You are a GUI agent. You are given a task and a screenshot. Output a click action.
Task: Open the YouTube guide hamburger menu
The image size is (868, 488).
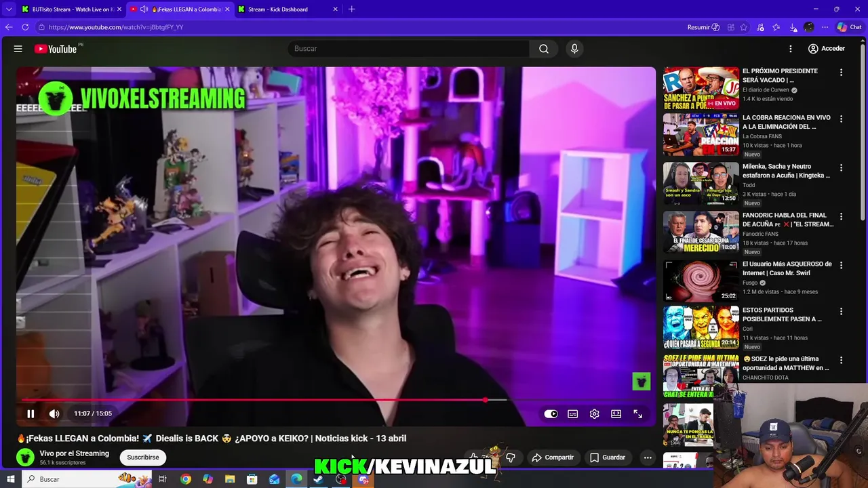[x=18, y=49]
